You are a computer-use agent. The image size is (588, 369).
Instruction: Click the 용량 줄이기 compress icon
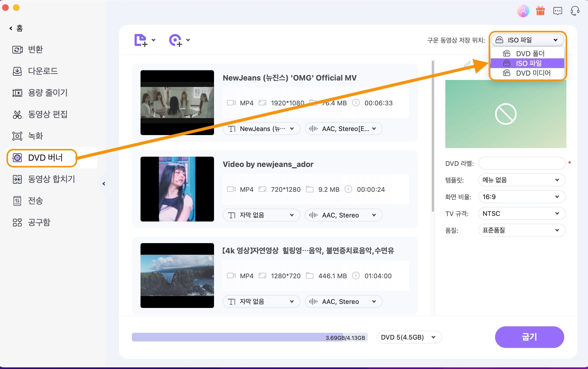[17, 93]
